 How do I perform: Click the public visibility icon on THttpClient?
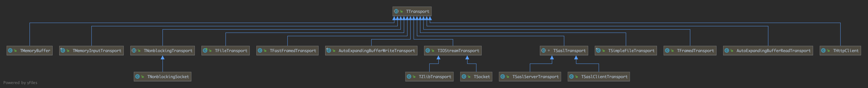tap(829, 51)
